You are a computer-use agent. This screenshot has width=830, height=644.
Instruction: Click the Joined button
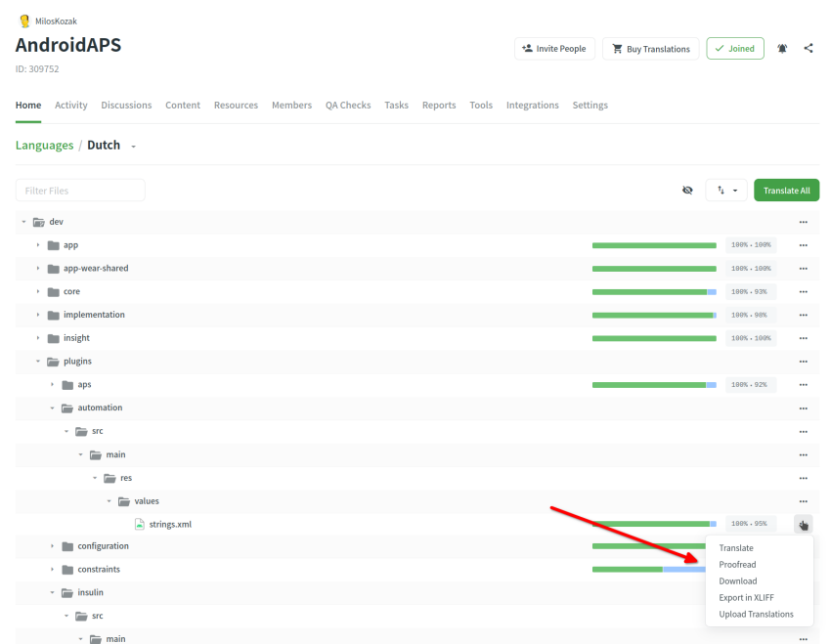pyautogui.click(x=735, y=49)
